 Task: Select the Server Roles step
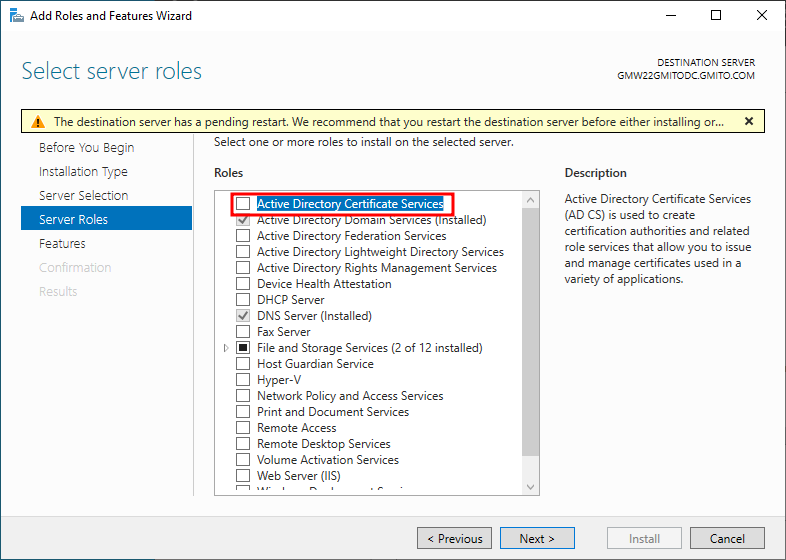point(106,218)
